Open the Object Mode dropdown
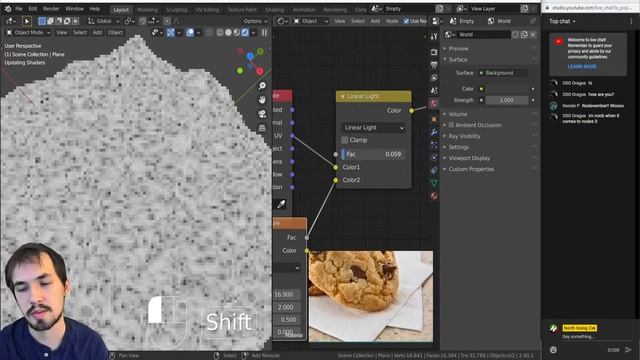The width and height of the screenshot is (640, 360). pyautogui.click(x=28, y=32)
